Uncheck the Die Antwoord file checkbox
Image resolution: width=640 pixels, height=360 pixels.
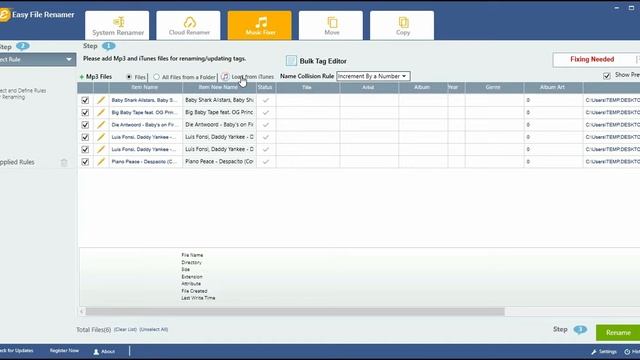click(85, 125)
